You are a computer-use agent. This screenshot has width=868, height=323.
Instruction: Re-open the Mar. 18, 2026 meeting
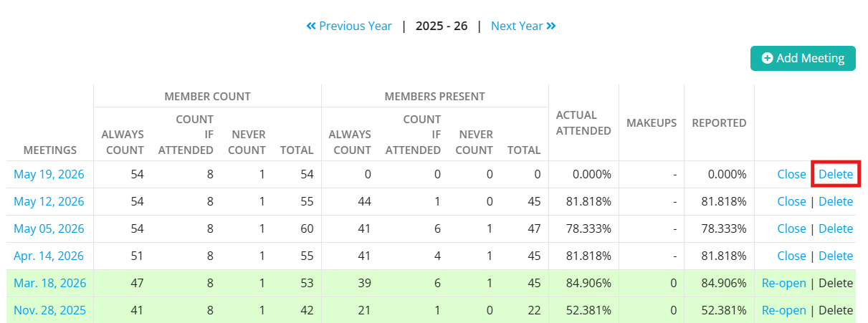(783, 283)
